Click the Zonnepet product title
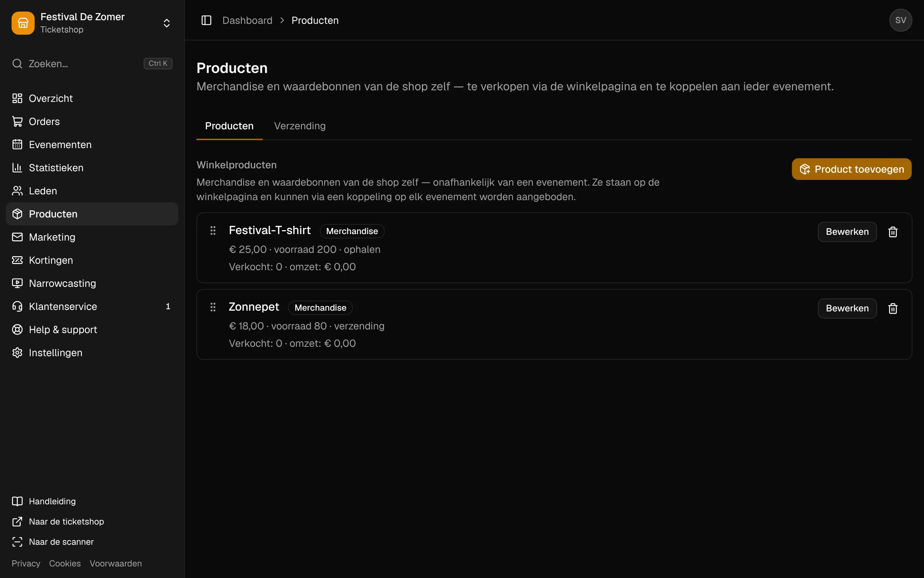Viewport: 924px width, 578px height. click(x=254, y=307)
